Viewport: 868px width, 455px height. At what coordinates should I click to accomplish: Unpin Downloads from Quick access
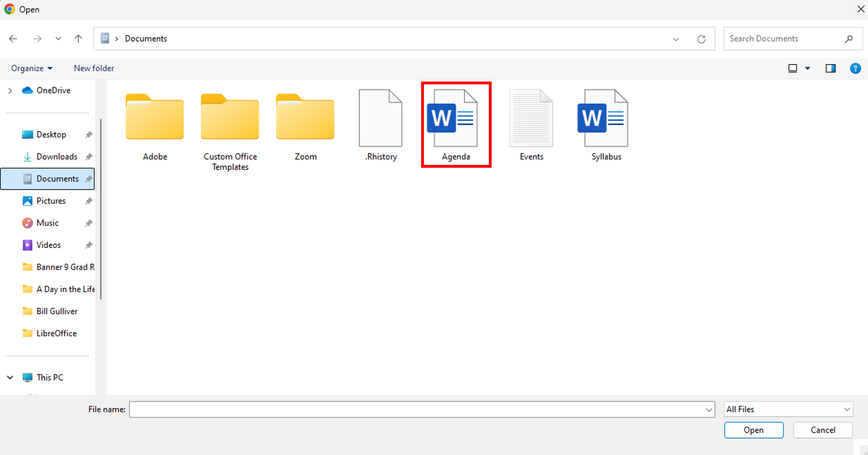coord(88,156)
